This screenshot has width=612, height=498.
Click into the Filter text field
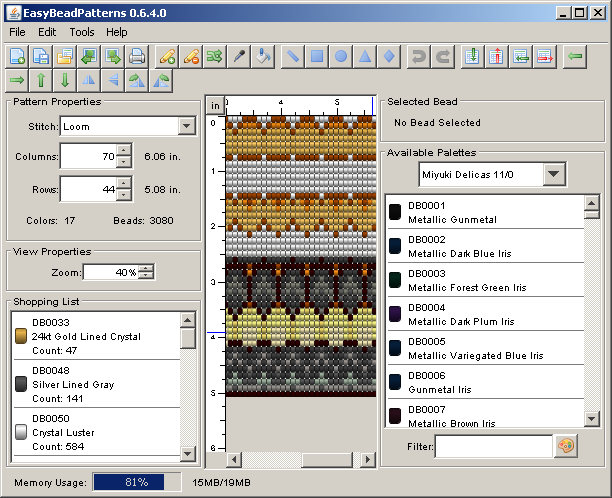494,446
